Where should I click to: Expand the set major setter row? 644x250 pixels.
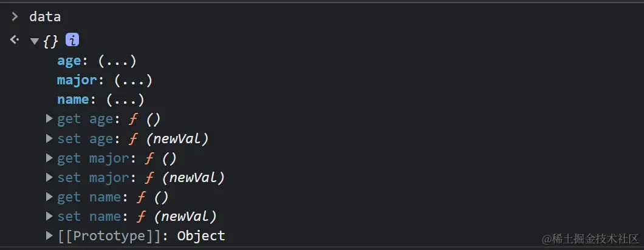(49, 177)
